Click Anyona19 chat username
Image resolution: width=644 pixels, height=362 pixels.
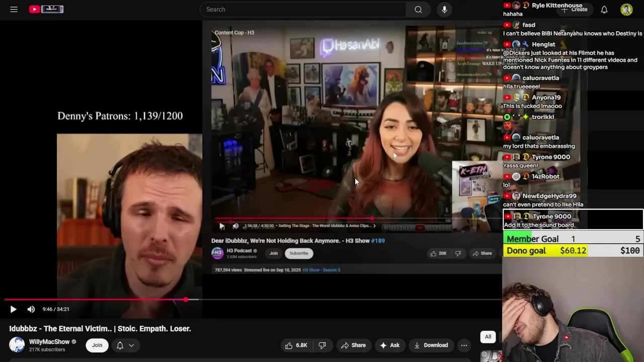click(546, 98)
